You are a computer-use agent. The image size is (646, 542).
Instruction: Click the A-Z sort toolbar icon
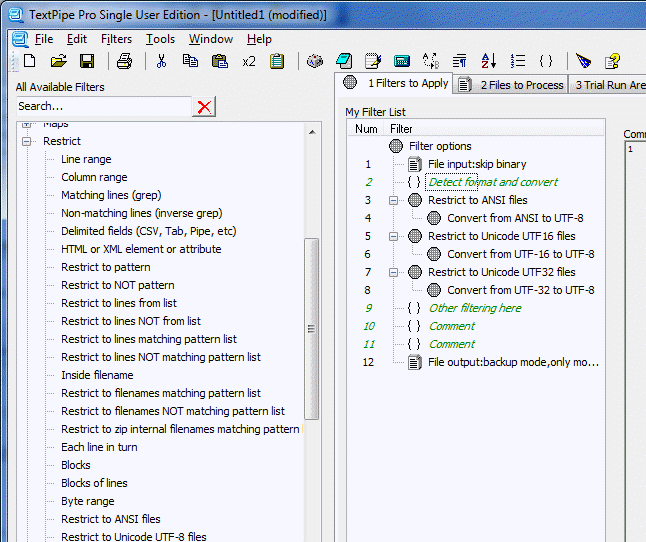pyautogui.click(x=489, y=62)
